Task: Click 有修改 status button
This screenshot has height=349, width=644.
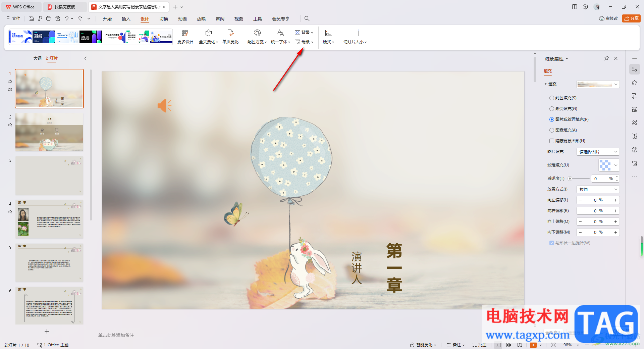Action: click(608, 18)
